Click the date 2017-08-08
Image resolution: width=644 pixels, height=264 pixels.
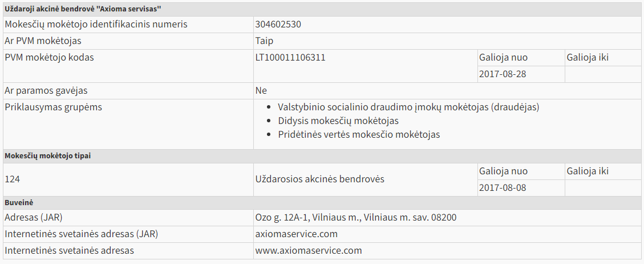[503, 187]
